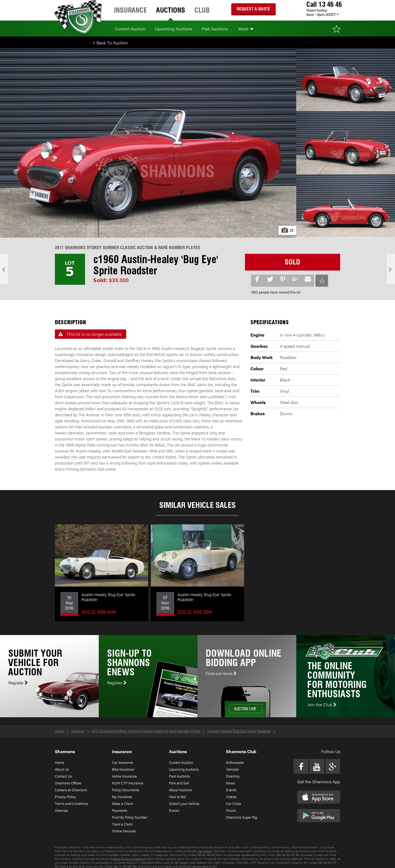The height and width of the screenshot is (868, 395).
Task: Open the Past Auctions menu item
Action: (215, 29)
